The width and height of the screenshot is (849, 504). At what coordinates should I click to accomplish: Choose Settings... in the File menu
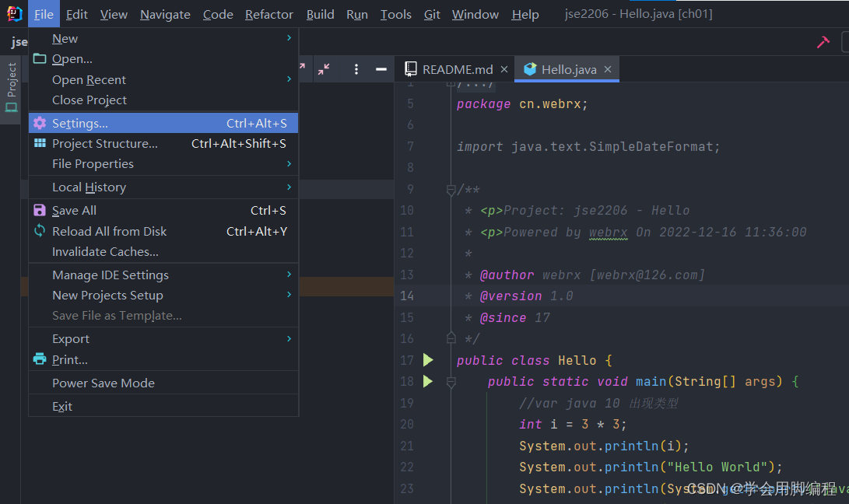click(163, 124)
